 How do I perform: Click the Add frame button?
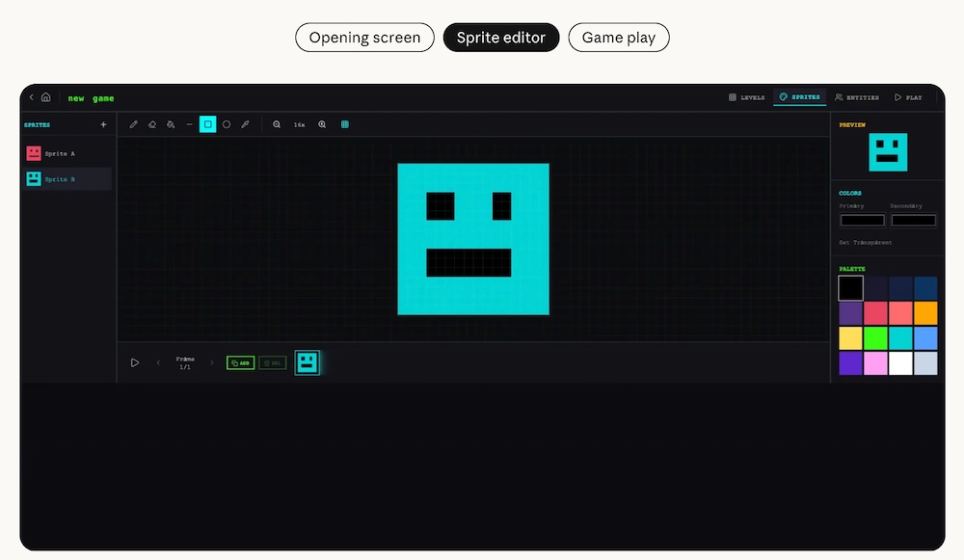[240, 362]
